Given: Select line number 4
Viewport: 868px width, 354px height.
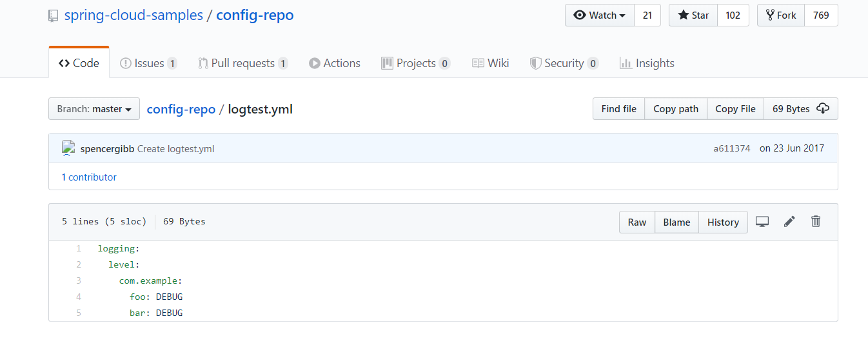Looking at the screenshot, I should 78,297.
